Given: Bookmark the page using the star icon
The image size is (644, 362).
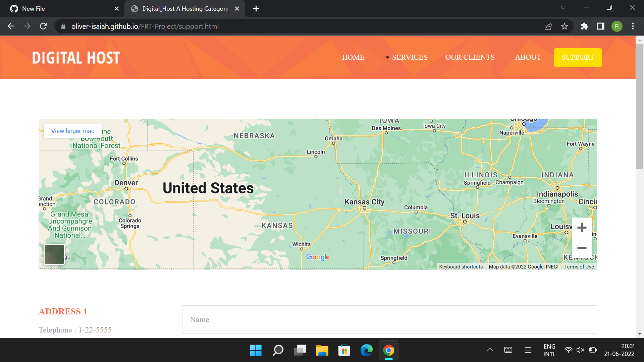Looking at the screenshot, I should coord(565,26).
